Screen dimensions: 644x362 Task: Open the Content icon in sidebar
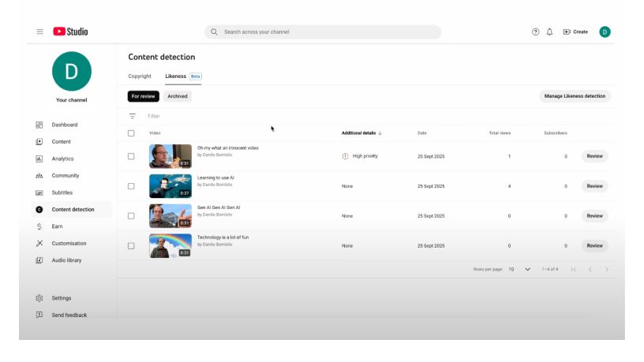coord(39,142)
